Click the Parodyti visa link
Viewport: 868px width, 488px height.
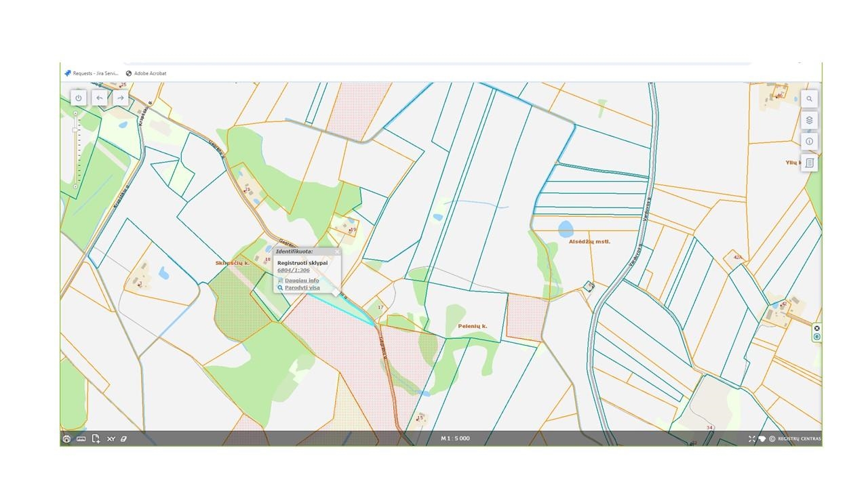point(302,288)
